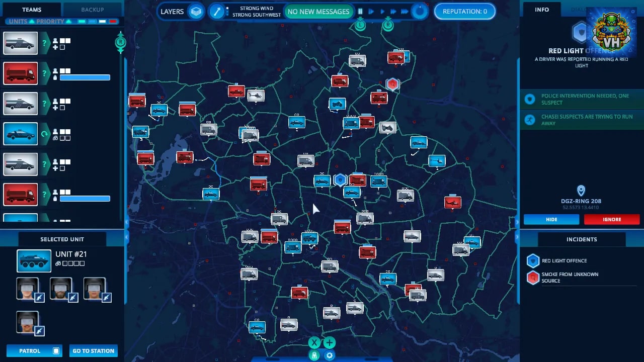Click the red smoke incident marker on map
The image size is (644, 362).
[x=392, y=84]
